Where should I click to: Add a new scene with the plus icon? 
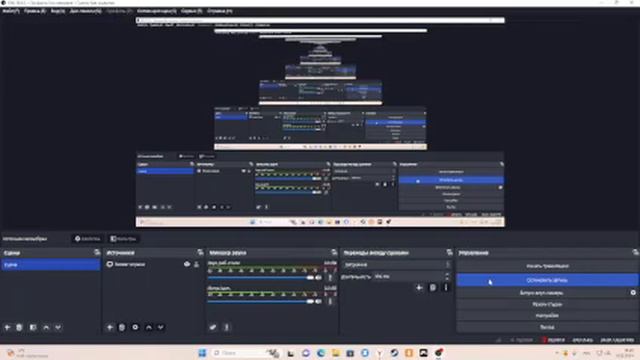[7, 327]
